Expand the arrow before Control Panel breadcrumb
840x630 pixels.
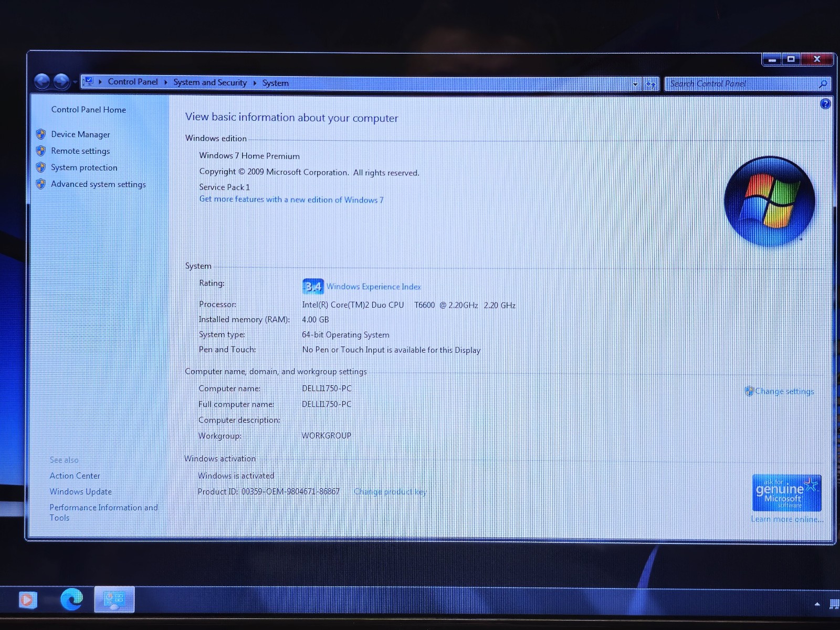click(100, 82)
